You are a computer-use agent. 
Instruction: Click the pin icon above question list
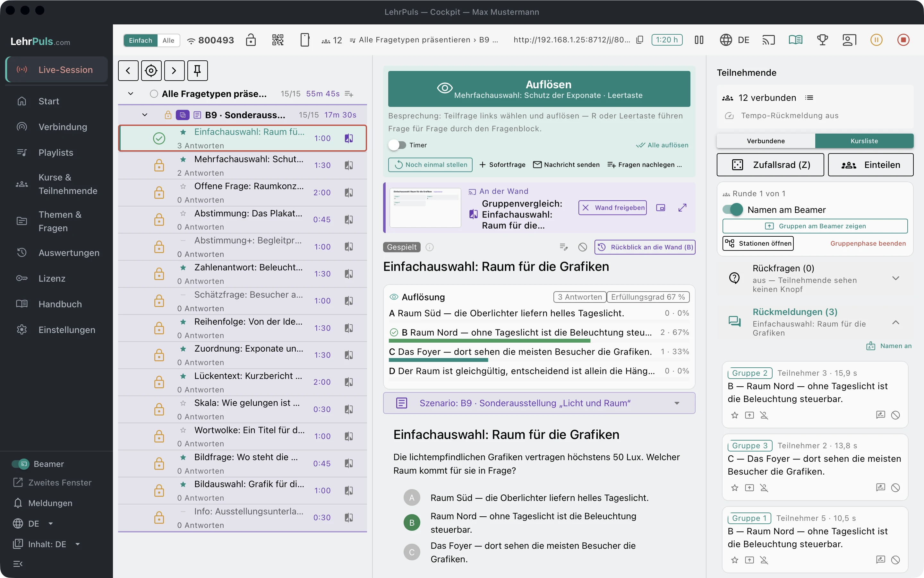tap(197, 71)
